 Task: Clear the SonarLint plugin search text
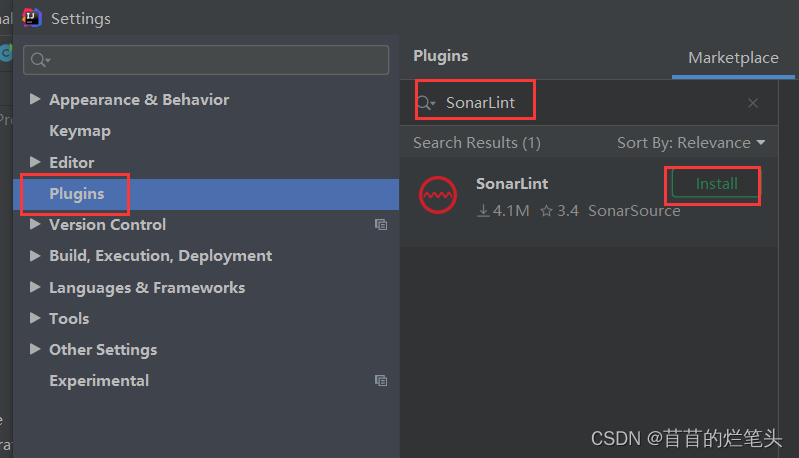[753, 103]
